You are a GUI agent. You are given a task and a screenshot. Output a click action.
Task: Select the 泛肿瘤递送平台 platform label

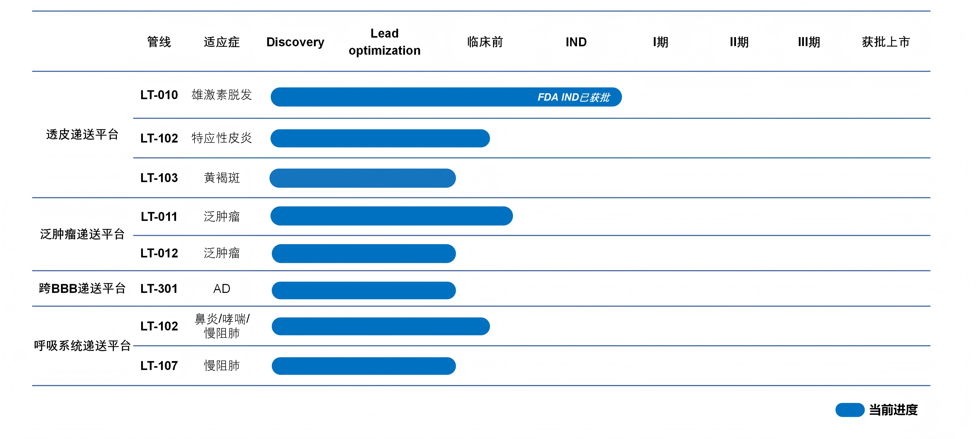click(x=82, y=234)
